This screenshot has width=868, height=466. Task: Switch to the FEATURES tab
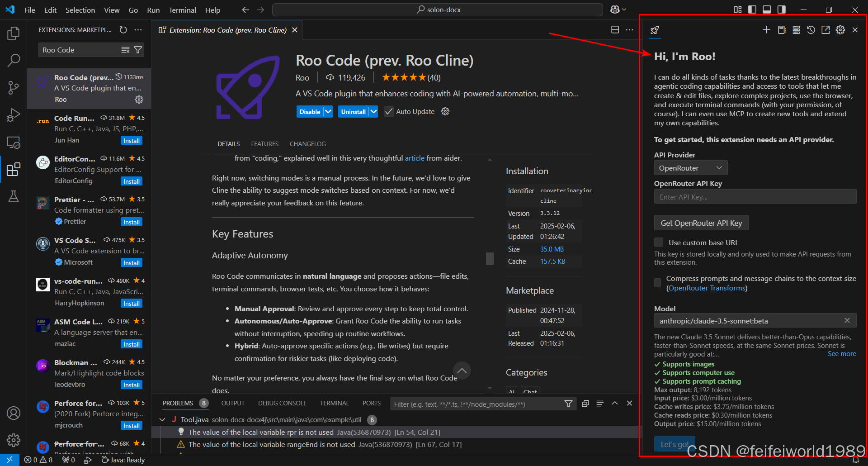tap(264, 144)
